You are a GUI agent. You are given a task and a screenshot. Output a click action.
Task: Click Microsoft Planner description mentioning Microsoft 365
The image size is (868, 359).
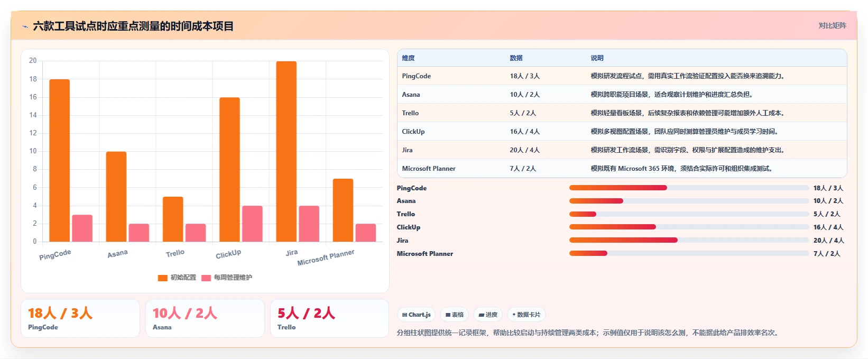tap(682, 169)
